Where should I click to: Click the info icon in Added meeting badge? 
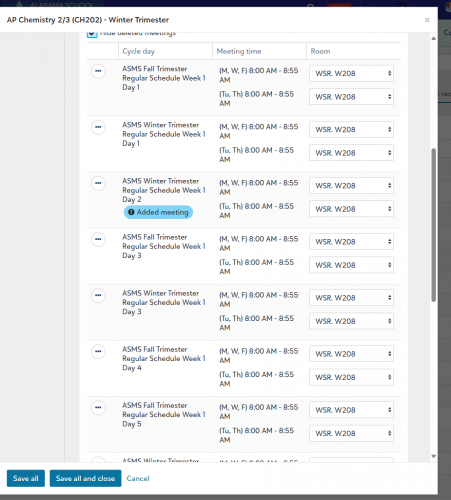131,212
